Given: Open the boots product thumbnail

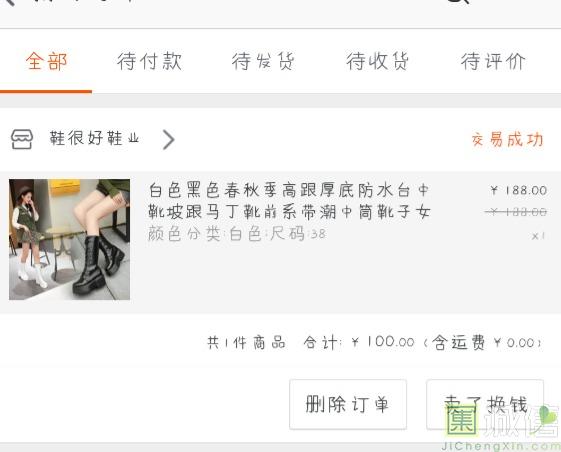Looking at the screenshot, I should [x=69, y=239].
